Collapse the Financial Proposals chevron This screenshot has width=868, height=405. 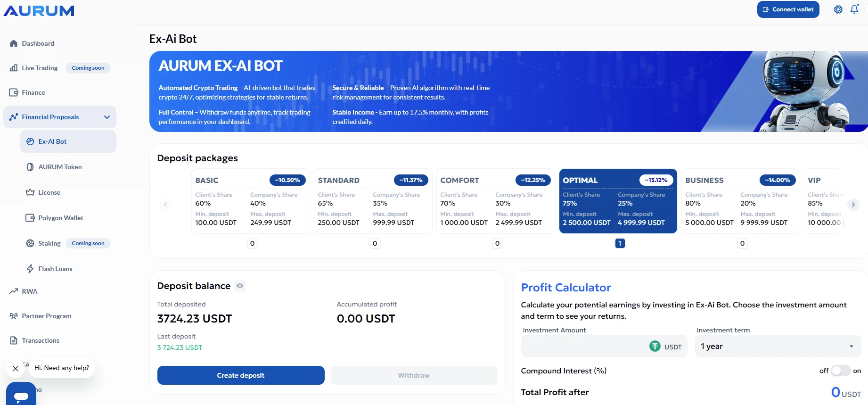coord(107,117)
